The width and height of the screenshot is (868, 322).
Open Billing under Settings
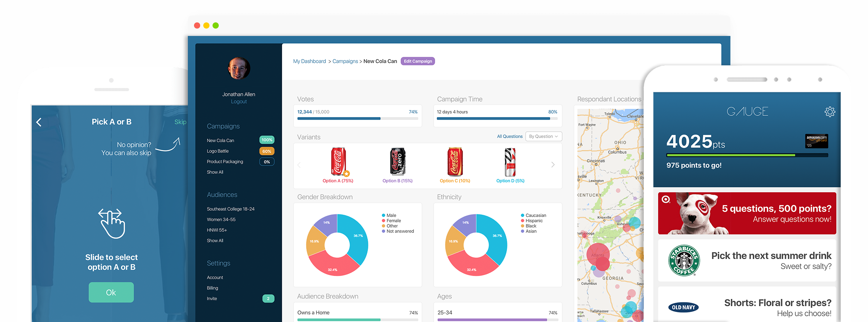tap(212, 288)
